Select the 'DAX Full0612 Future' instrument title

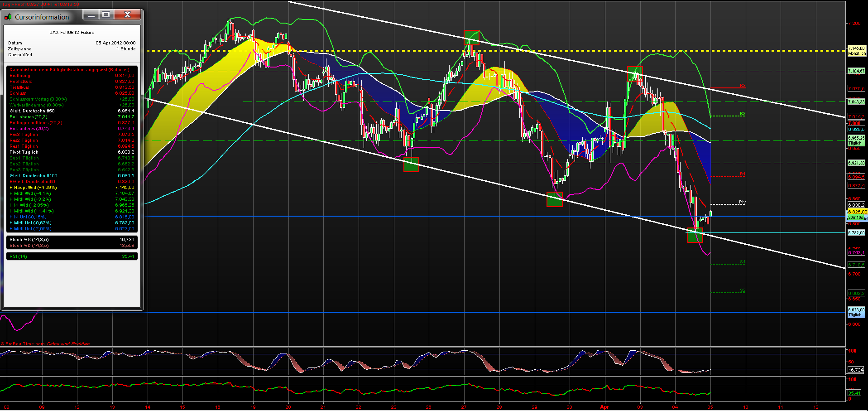[72, 33]
